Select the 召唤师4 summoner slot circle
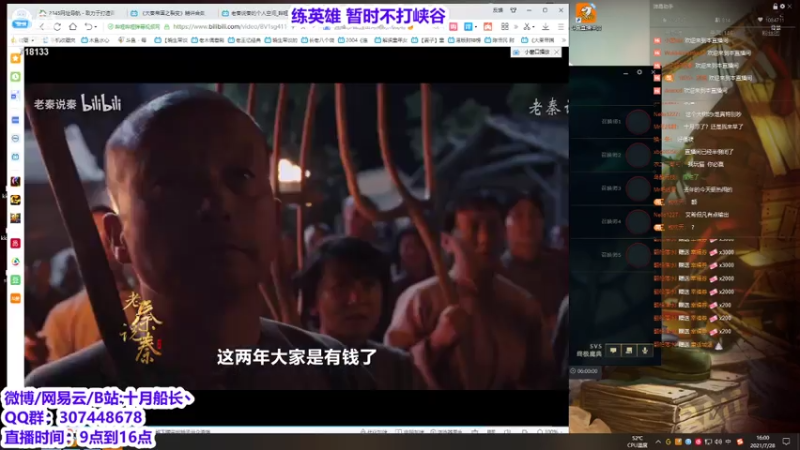 [x=638, y=221]
